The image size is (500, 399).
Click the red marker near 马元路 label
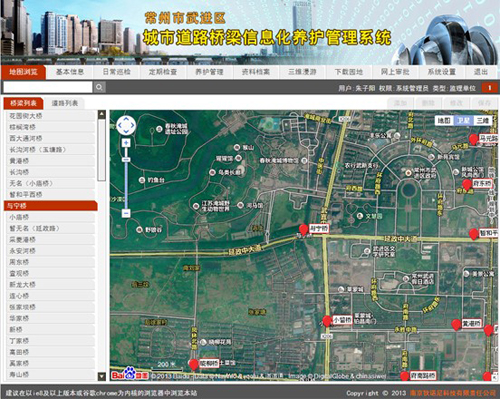pyautogui.click(x=473, y=139)
